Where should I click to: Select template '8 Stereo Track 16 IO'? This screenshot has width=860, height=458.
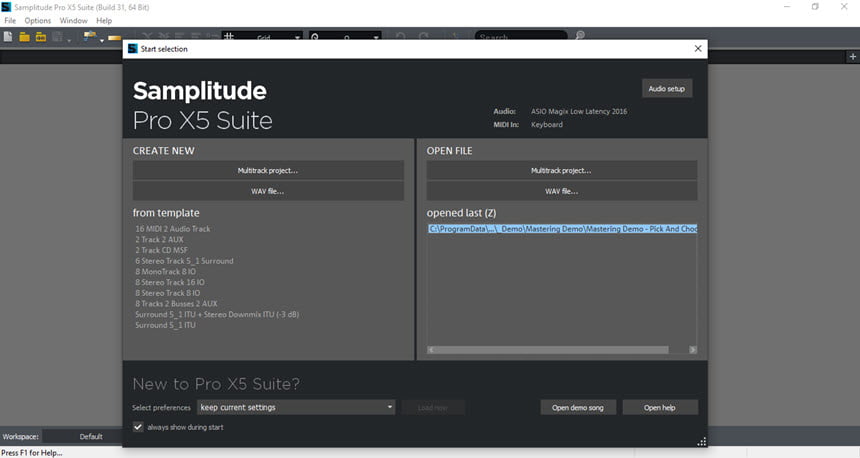click(170, 282)
